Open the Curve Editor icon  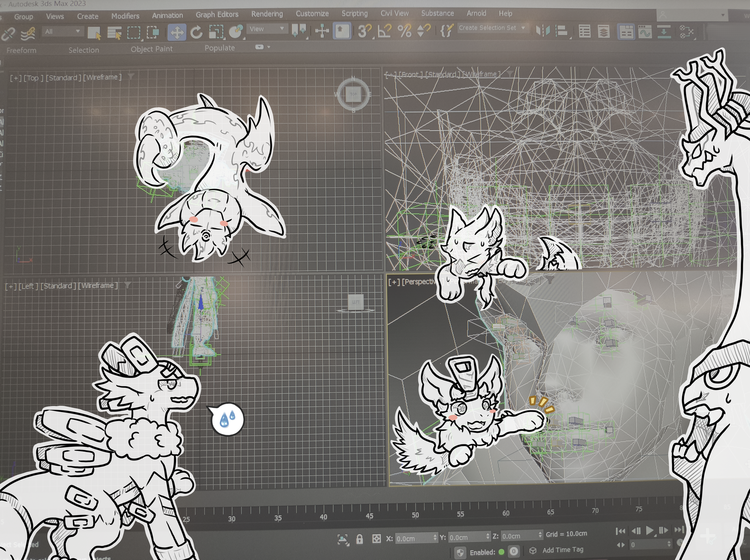(645, 32)
